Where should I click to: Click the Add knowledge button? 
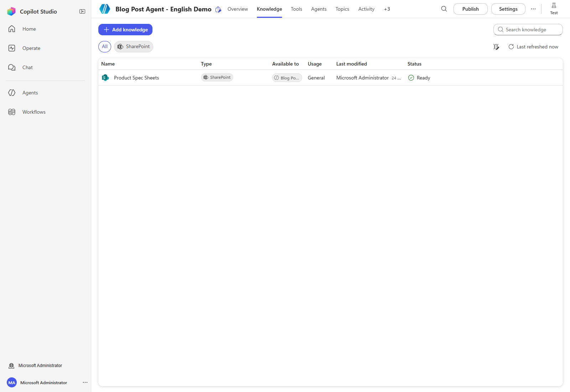click(125, 30)
